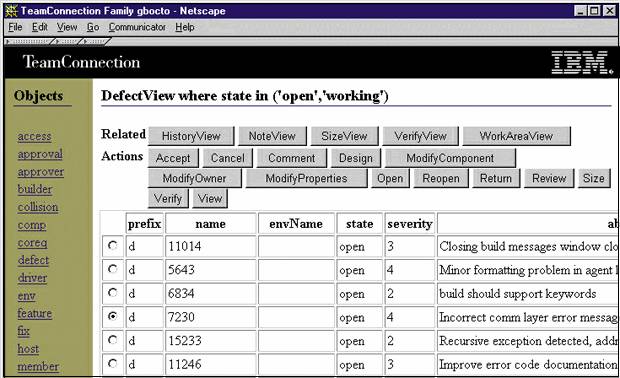Click the 'envName' column header

[x=296, y=224]
